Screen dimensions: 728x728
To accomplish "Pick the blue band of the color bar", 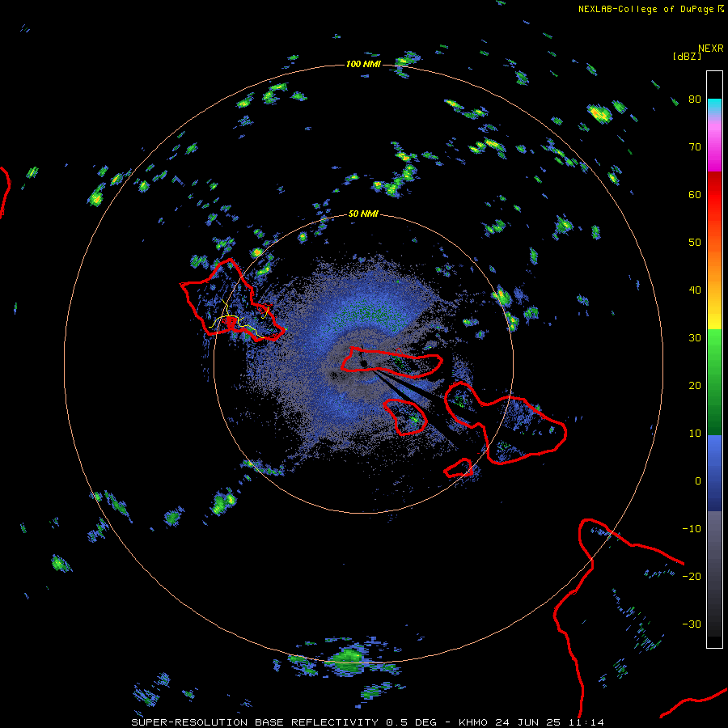I will tap(714, 472).
